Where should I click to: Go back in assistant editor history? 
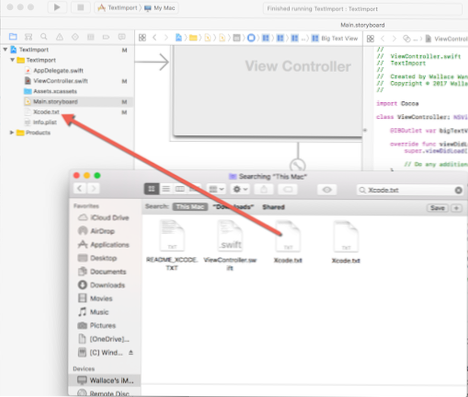383,39
